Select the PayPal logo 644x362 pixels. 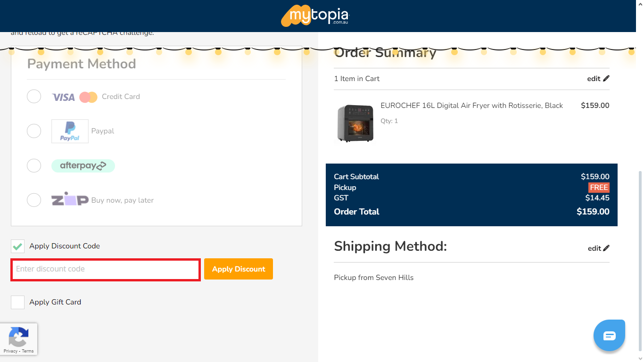(69, 131)
